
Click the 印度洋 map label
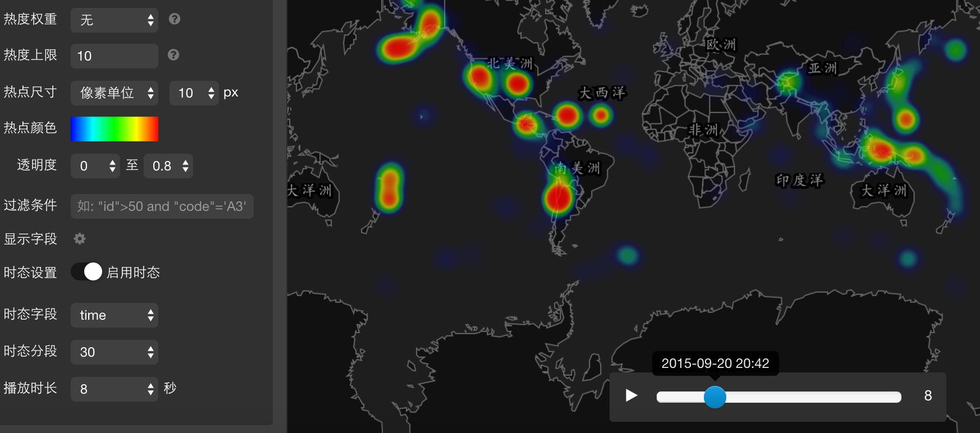[x=799, y=180]
